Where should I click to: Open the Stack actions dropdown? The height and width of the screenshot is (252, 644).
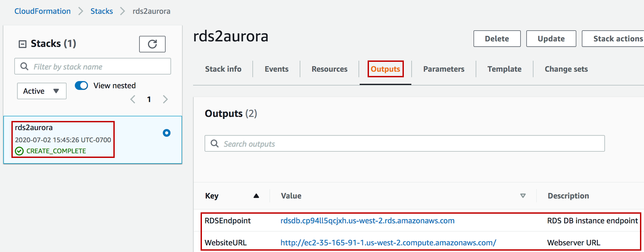613,39
